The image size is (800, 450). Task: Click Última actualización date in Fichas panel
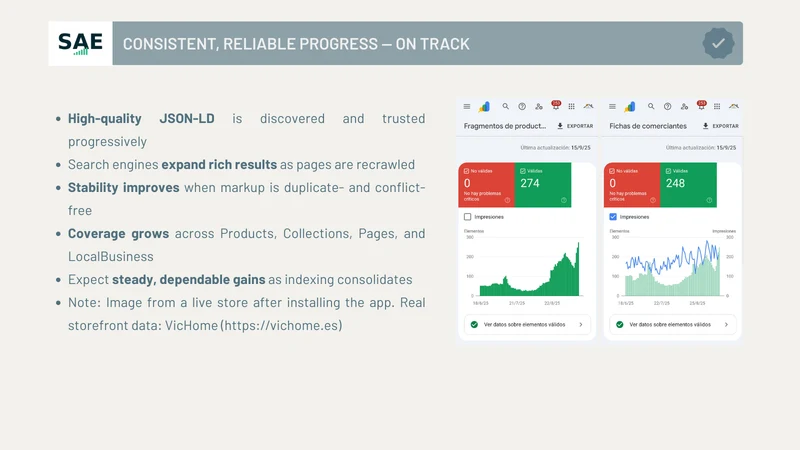click(x=701, y=147)
